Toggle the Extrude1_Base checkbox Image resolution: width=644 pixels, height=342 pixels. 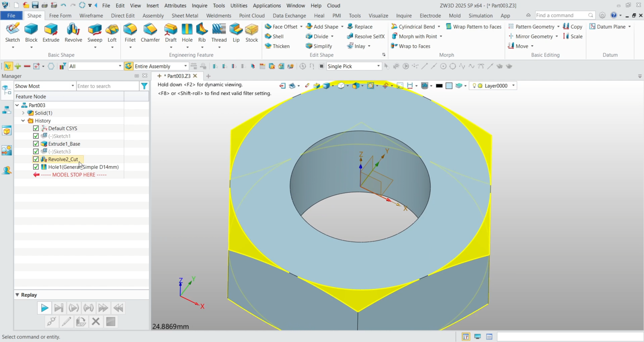coord(36,144)
